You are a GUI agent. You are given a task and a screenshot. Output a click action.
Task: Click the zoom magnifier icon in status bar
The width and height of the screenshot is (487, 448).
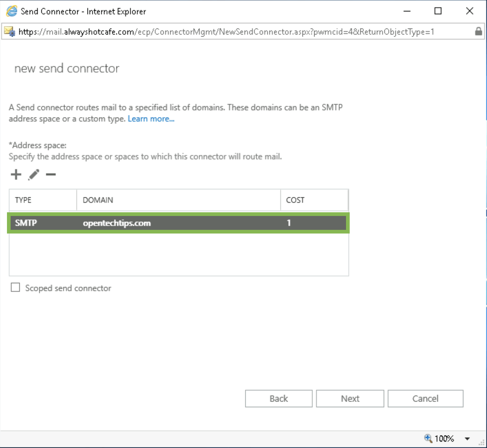[x=427, y=438]
